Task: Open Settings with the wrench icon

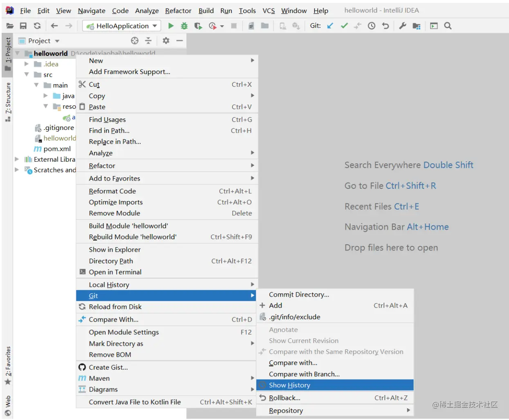Action: [403, 26]
